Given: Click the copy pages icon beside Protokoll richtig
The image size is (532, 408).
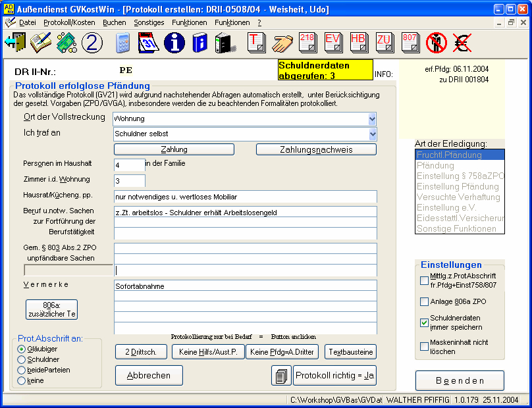Looking at the screenshot, I should [281, 376].
